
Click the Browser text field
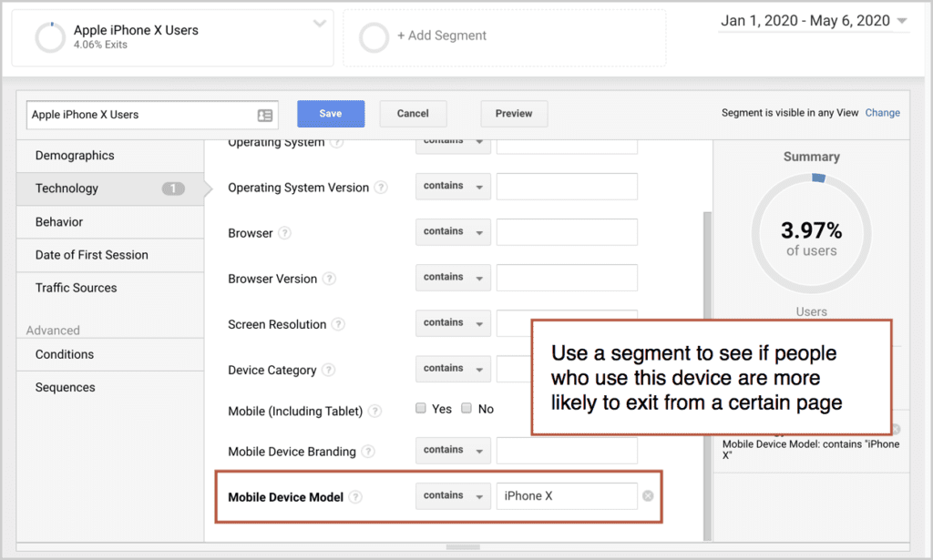(x=567, y=232)
